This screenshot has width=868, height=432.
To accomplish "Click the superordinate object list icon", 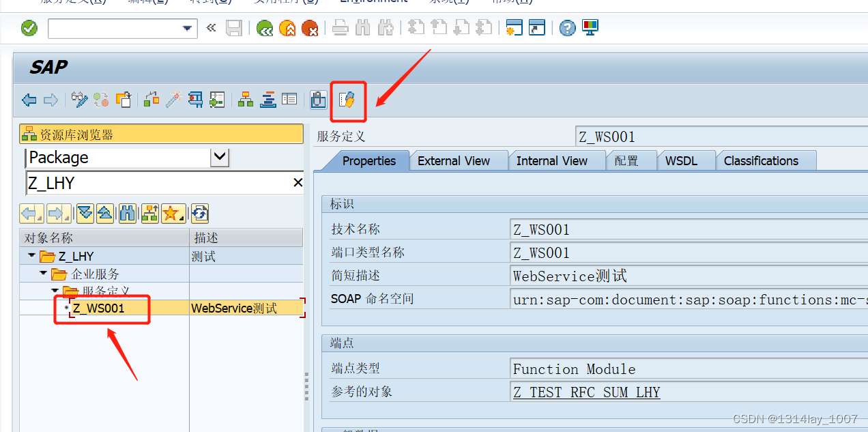I will (149, 214).
